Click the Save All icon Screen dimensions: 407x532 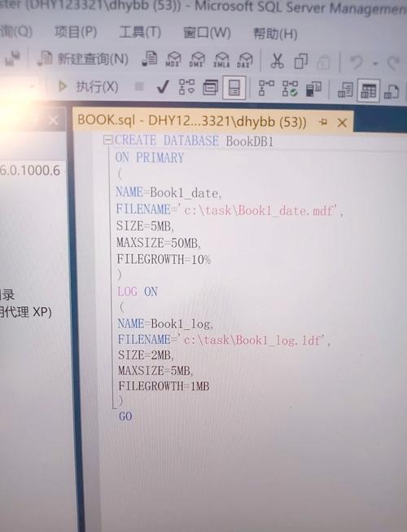pyautogui.click(x=13, y=58)
